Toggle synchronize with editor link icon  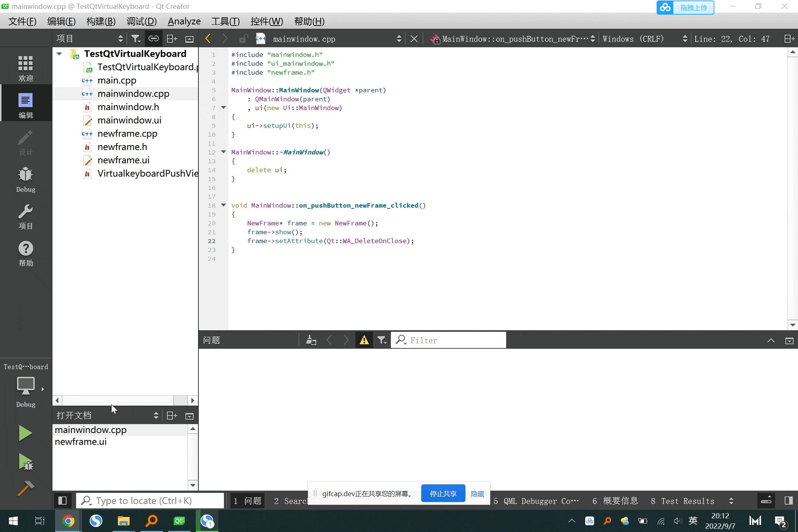click(x=153, y=39)
